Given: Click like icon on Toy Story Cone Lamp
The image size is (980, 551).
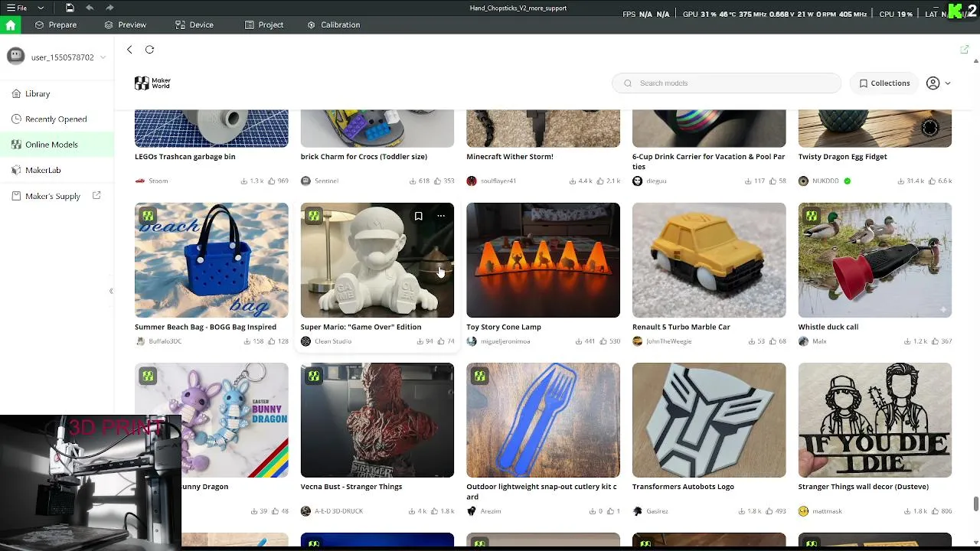Looking at the screenshot, I should pos(604,341).
